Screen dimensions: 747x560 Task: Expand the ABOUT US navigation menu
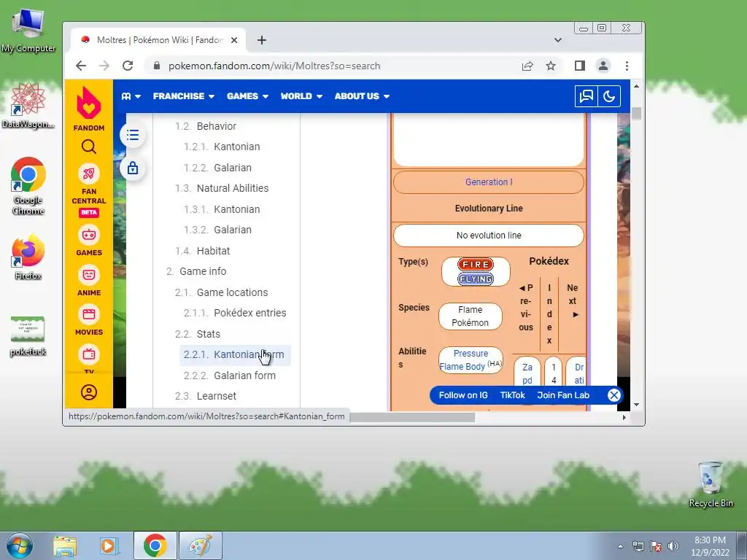coord(362,96)
